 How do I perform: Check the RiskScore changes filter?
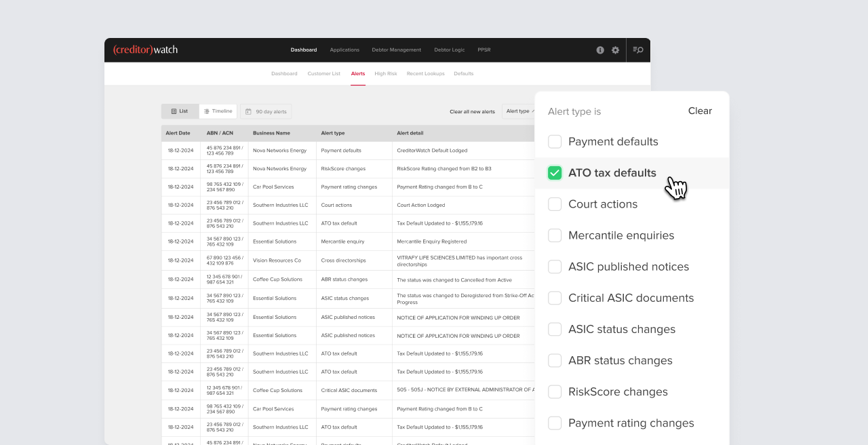[x=555, y=391]
